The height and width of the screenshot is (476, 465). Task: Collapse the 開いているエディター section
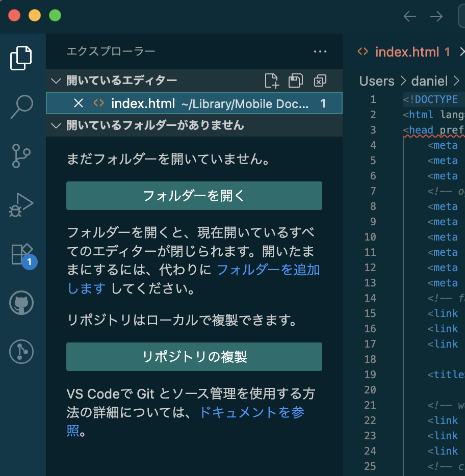(x=57, y=81)
